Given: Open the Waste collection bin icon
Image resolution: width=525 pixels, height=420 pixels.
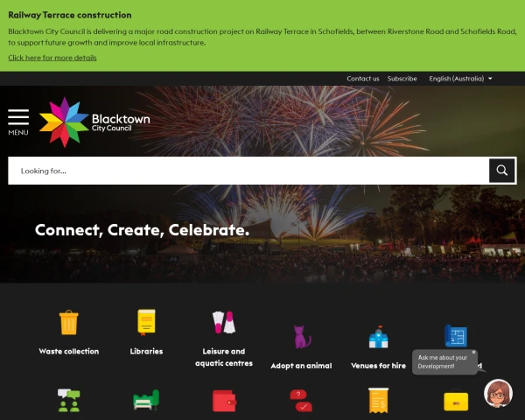Looking at the screenshot, I should pos(69,322).
